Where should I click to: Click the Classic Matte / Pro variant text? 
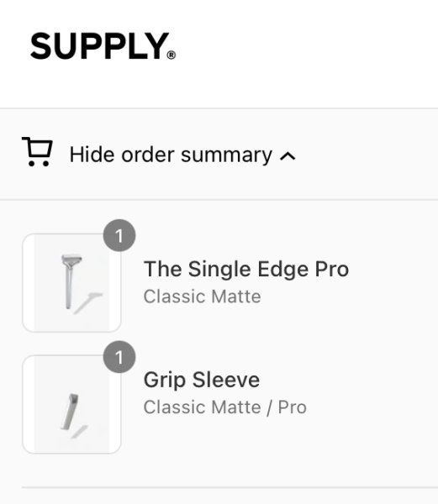(x=224, y=407)
